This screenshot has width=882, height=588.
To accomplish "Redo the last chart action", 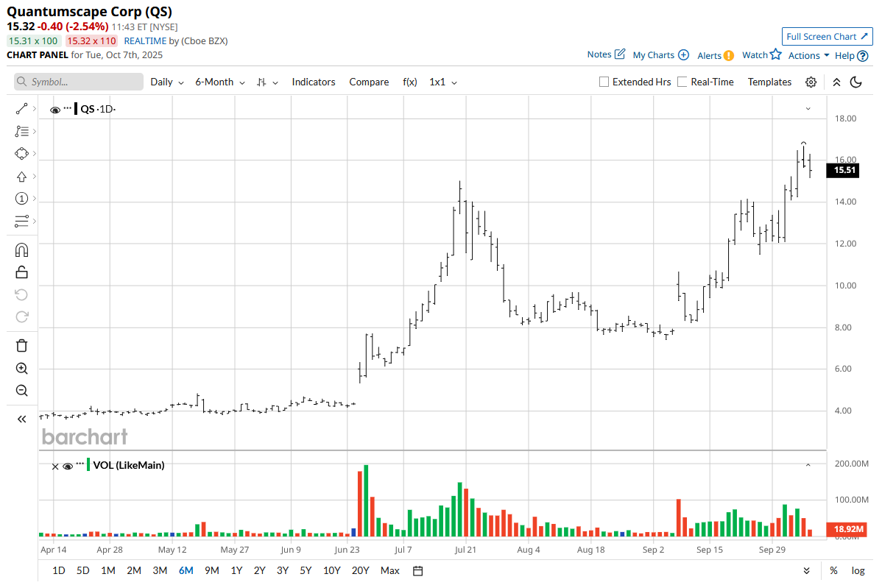I will point(21,316).
